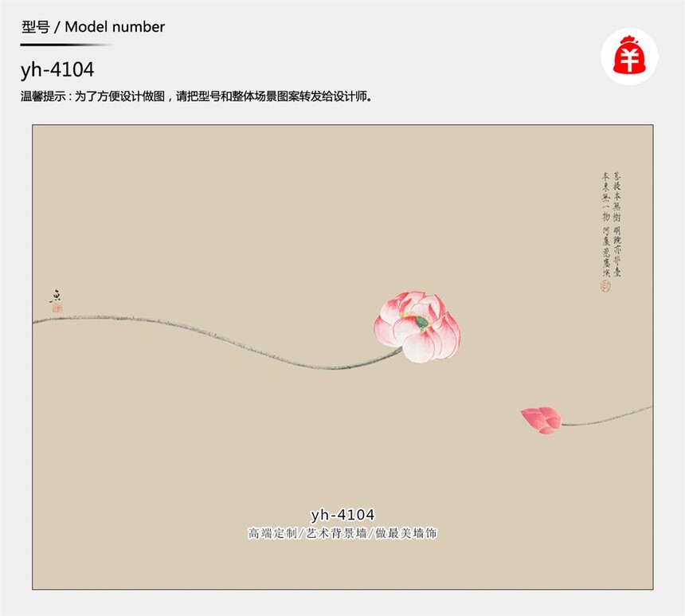
Task: Click the blooming pink lotus flower
Action: pyautogui.click(x=417, y=326)
